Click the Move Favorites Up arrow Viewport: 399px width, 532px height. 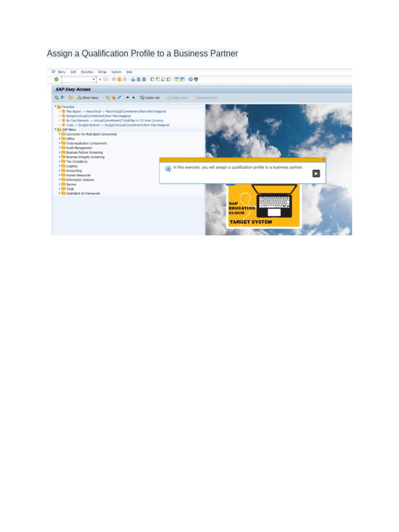134,98
